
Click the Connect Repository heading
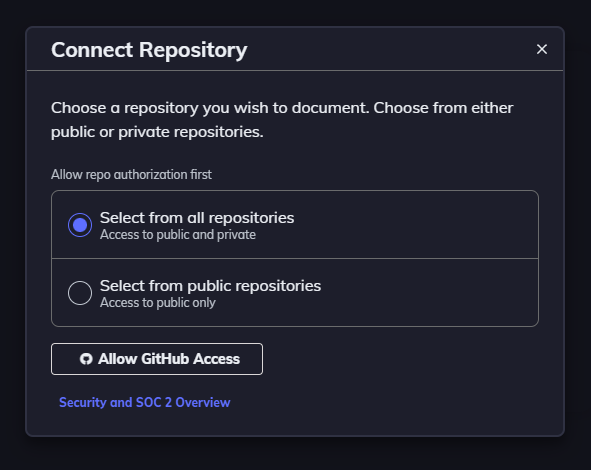pos(149,50)
